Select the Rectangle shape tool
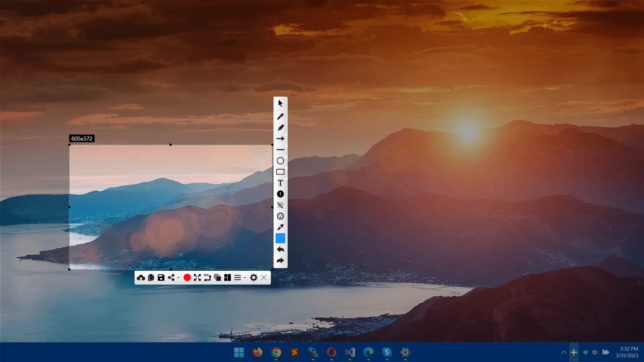The height and width of the screenshot is (362, 644). click(281, 172)
